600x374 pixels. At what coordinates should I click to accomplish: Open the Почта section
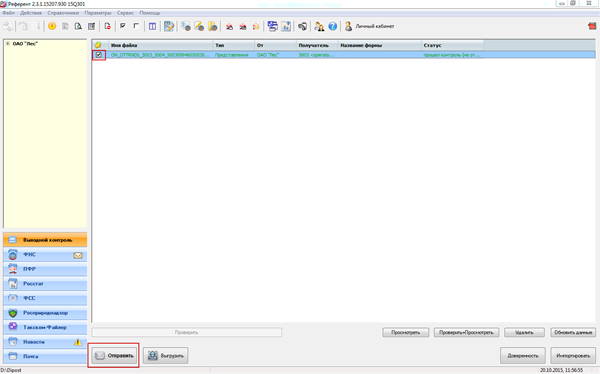[45, 356]
